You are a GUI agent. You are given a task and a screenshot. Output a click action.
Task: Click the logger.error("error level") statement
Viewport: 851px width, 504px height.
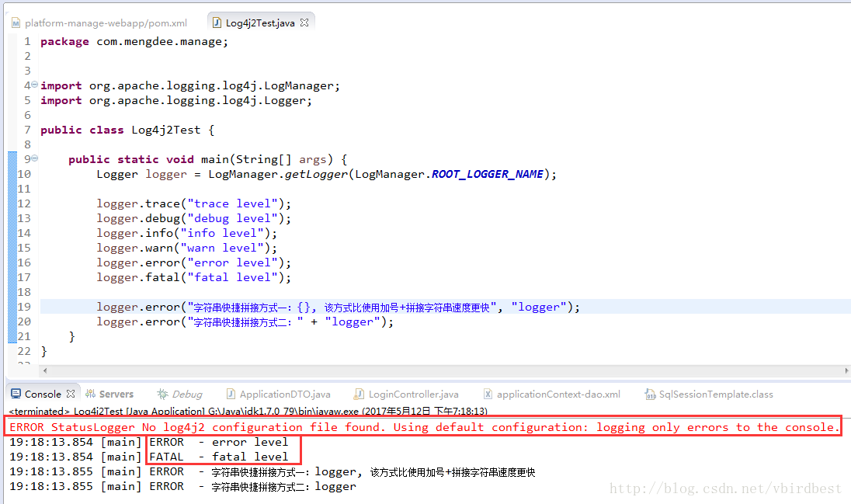(194, 262)
